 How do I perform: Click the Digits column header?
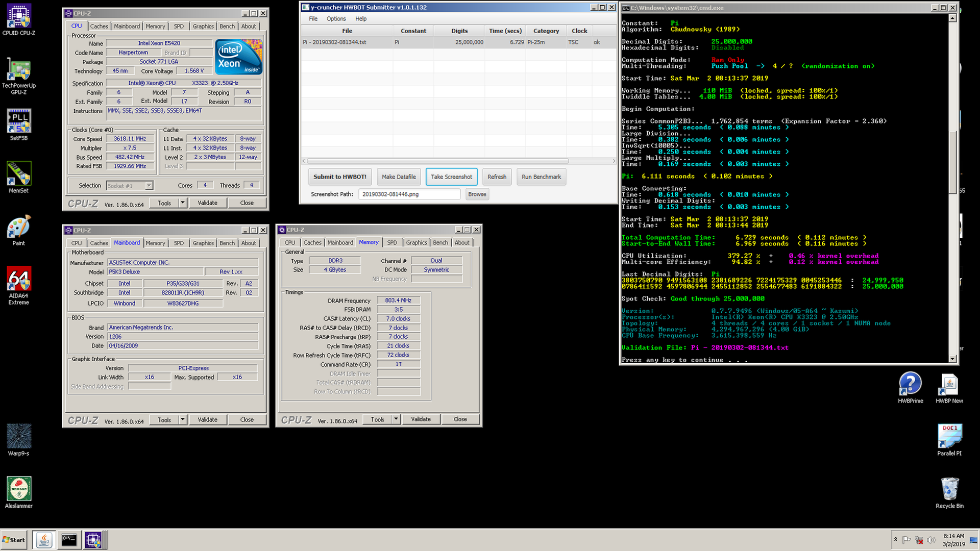[459, 31]
